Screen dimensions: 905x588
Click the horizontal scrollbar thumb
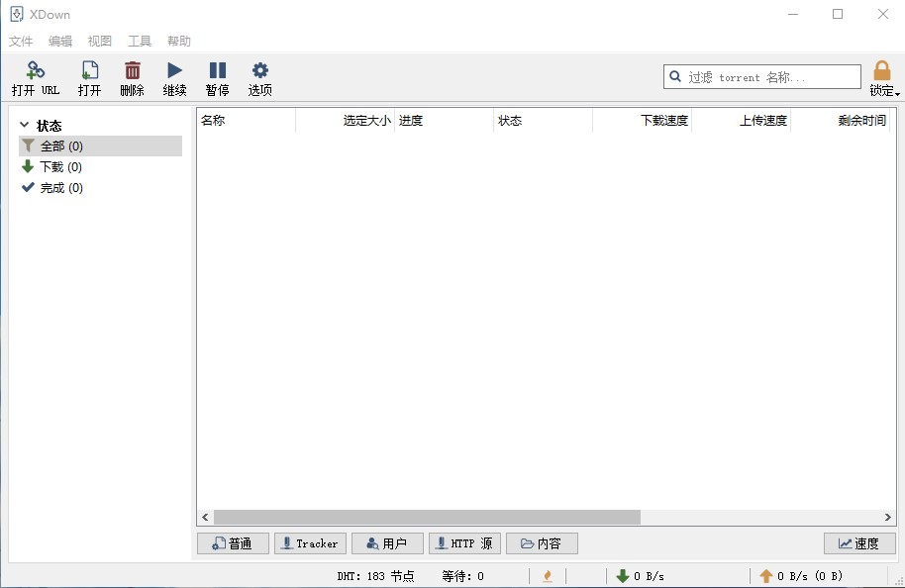pos(427,517)
